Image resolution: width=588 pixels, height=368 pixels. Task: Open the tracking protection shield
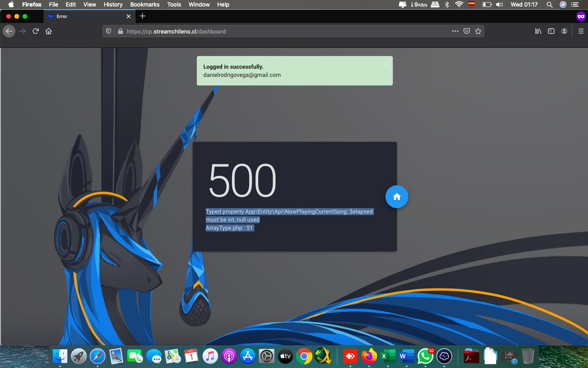pyautogui.click(x=109, y=31)
